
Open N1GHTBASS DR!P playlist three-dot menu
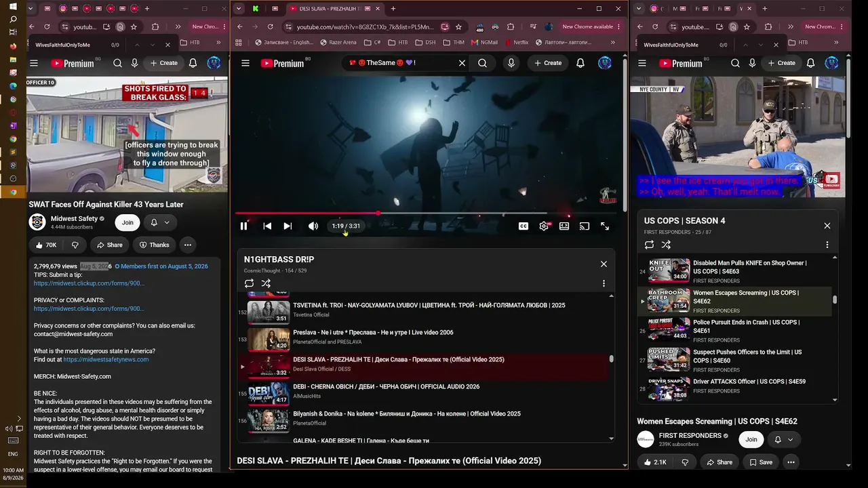(604, 283)
